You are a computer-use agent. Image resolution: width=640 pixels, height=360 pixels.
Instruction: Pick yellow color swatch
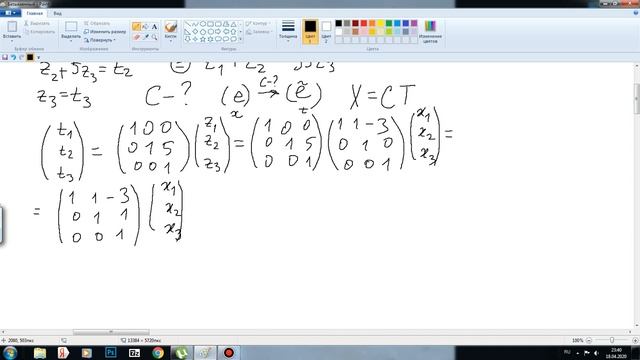pyautogui.click(x=380, y=23)
